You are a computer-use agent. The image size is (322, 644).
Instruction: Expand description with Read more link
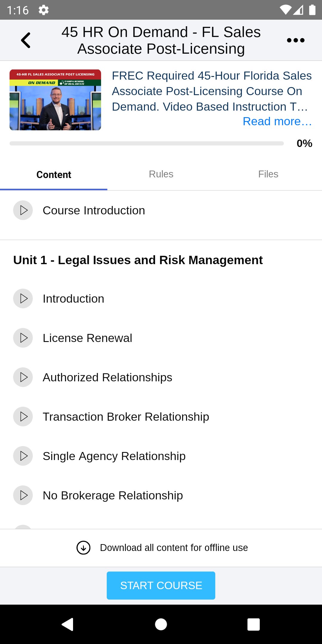[277, 121]
